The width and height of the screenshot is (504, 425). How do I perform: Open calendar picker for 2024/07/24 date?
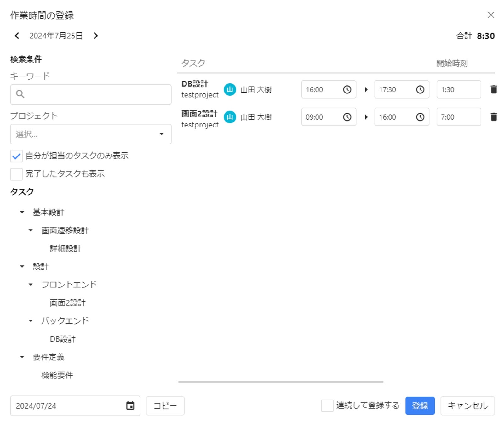[130, 405]
